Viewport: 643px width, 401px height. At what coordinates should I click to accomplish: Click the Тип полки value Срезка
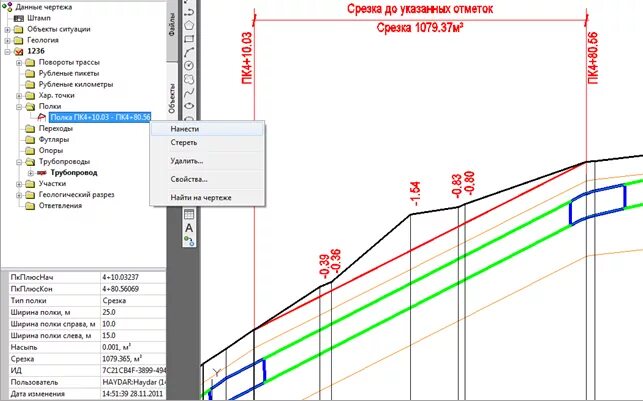(132, 301)
